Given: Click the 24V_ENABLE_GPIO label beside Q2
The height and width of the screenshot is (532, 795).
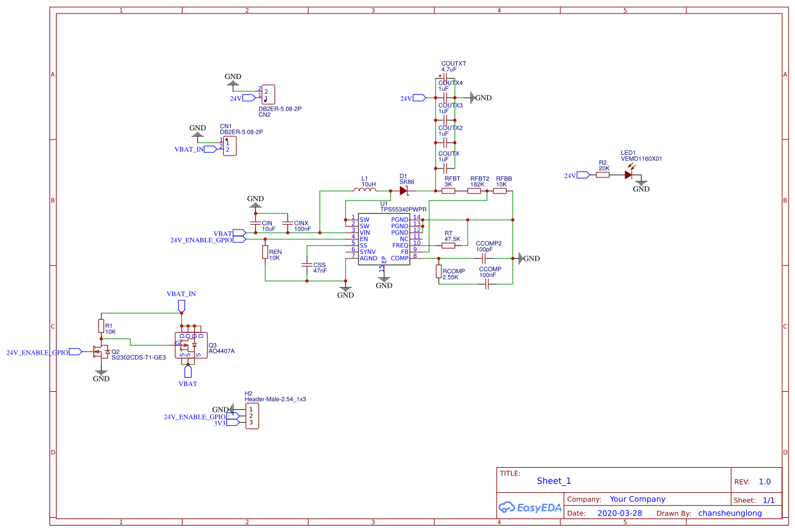Looking at the screenshot, I should (37, 353).
